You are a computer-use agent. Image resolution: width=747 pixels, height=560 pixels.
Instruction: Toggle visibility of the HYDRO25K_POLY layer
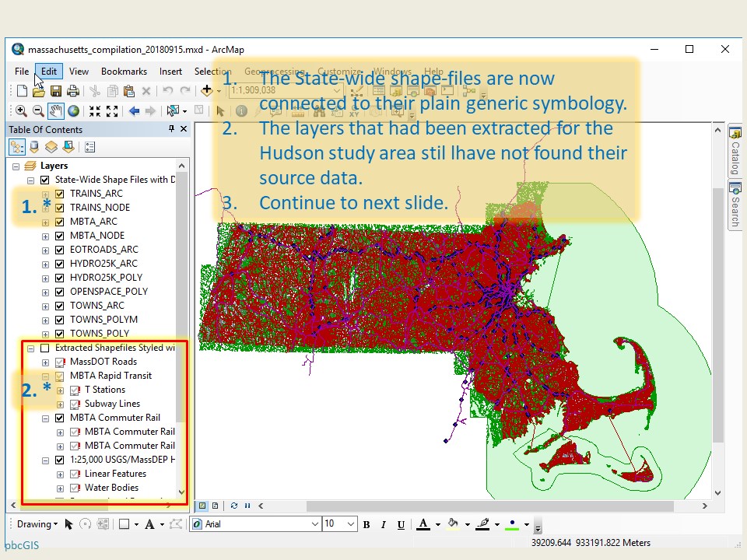pos(59,277)
